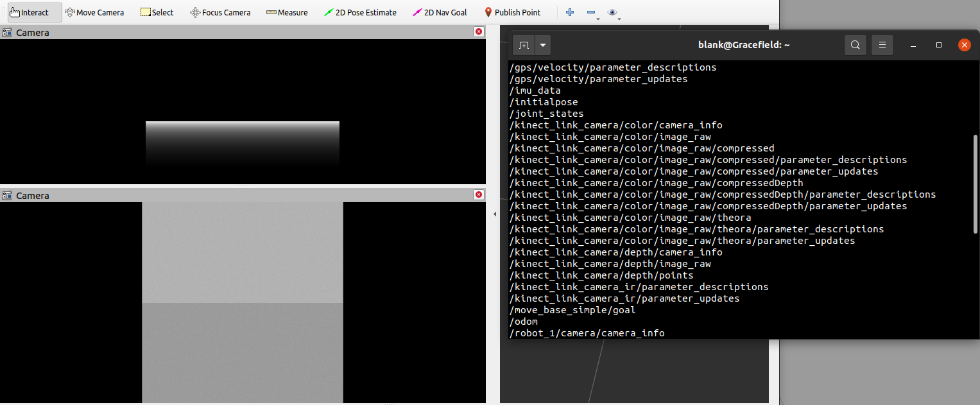Click color/image_raw/compressed/parameter_updates line

[x=694, y=171]
